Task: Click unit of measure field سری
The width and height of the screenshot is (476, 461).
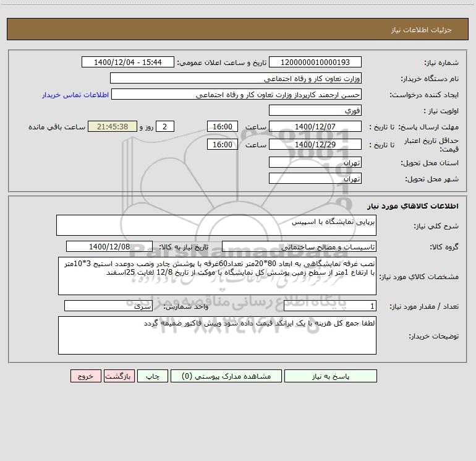Action: click(108, 306)
